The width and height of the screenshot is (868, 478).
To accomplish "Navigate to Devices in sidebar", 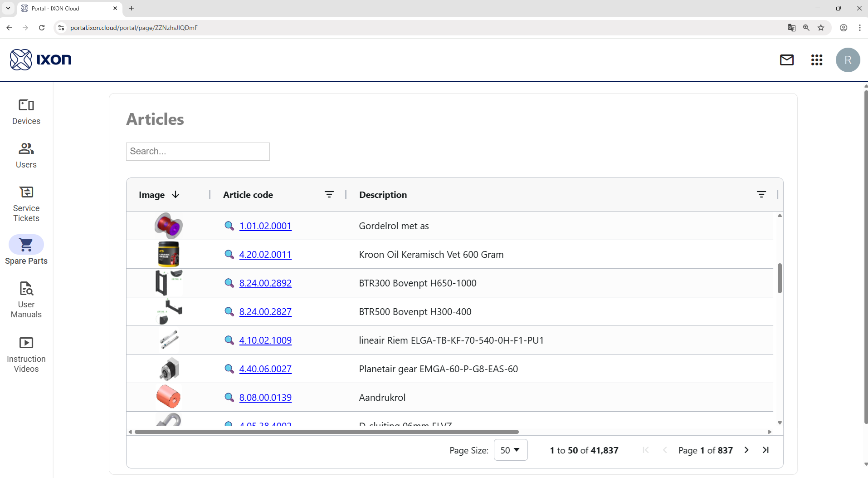I will coord(26,112).
